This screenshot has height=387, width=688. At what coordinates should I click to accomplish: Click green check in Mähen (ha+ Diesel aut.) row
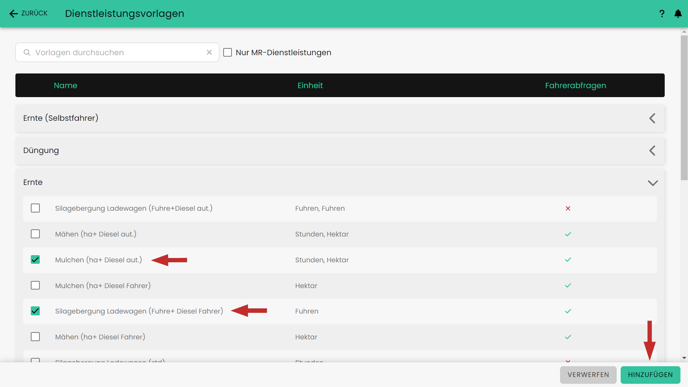pos(568,234)
